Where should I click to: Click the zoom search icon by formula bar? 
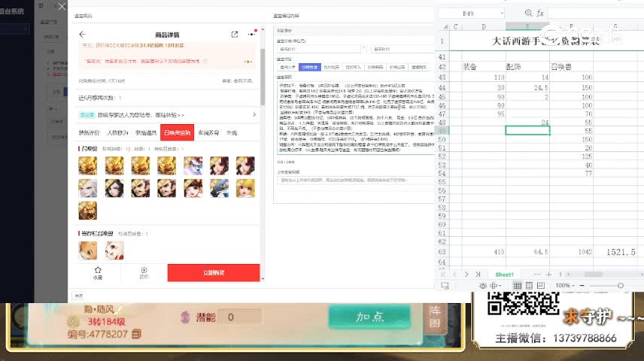(x=528, y=13)
